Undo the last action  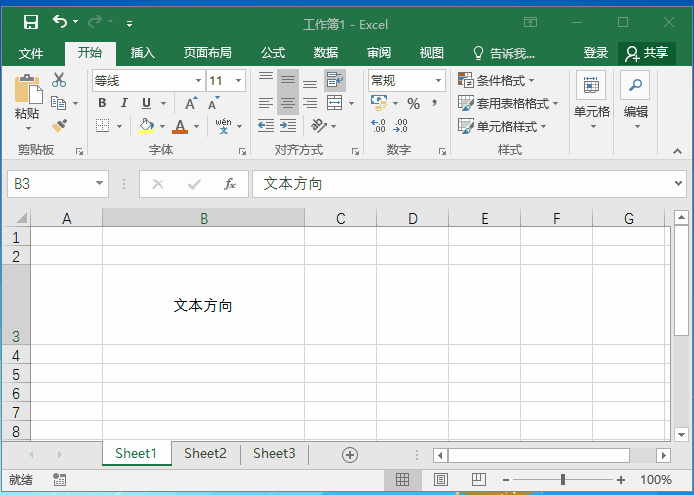pos(60,21)
